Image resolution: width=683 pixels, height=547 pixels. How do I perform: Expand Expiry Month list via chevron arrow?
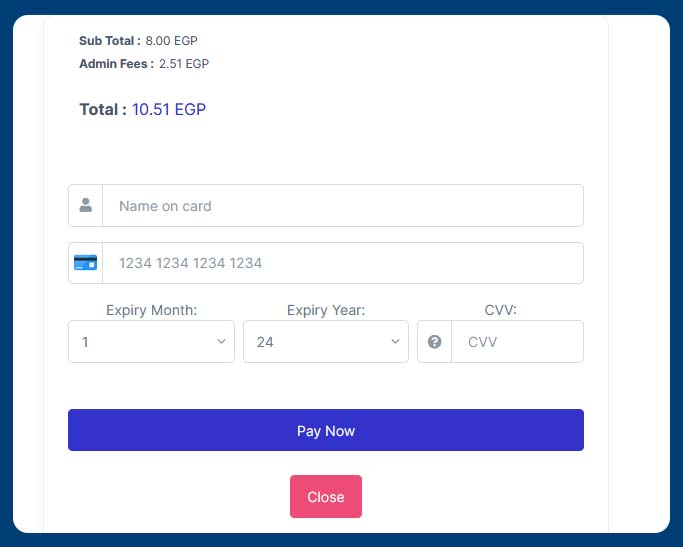[221, 341]
